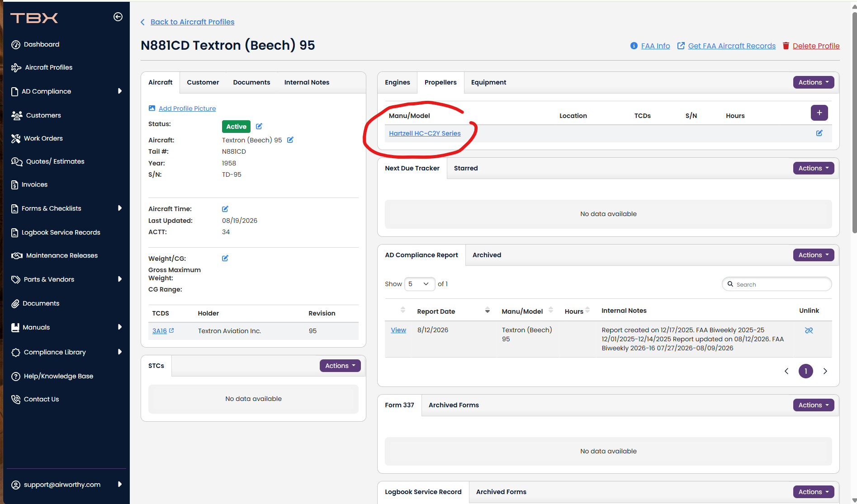Click the Documents paperclip icon

click(x=15, y=303)
